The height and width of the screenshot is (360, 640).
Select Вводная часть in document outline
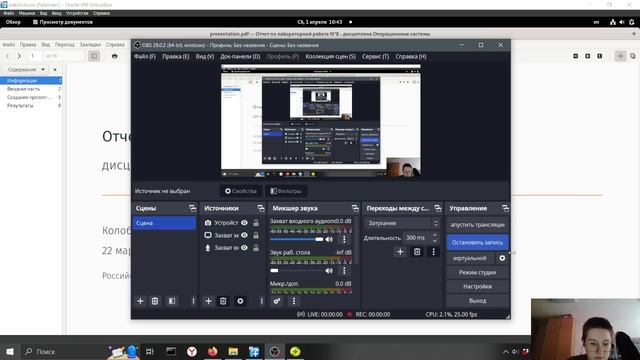[x=24, y=89]
